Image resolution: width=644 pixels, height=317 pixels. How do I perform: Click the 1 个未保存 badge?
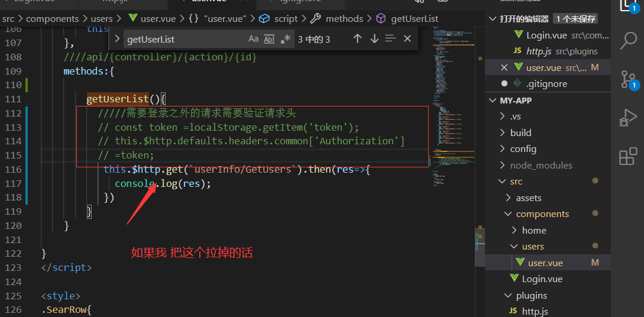(x=575, y=19)
